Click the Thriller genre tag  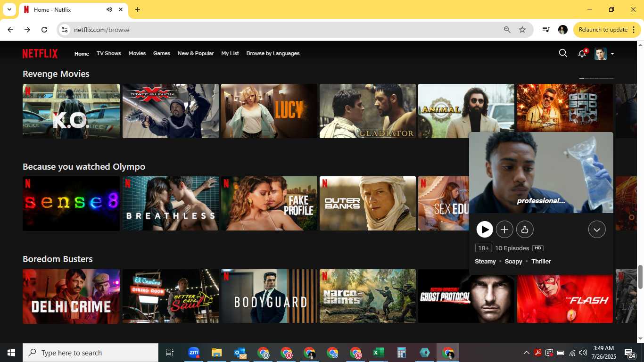click(x=541, y=262)
